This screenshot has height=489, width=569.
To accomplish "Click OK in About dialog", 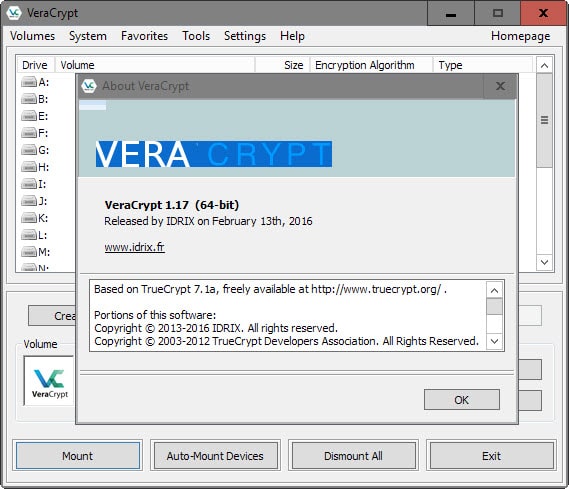I will pyautogui.click(x=462, y=400).
